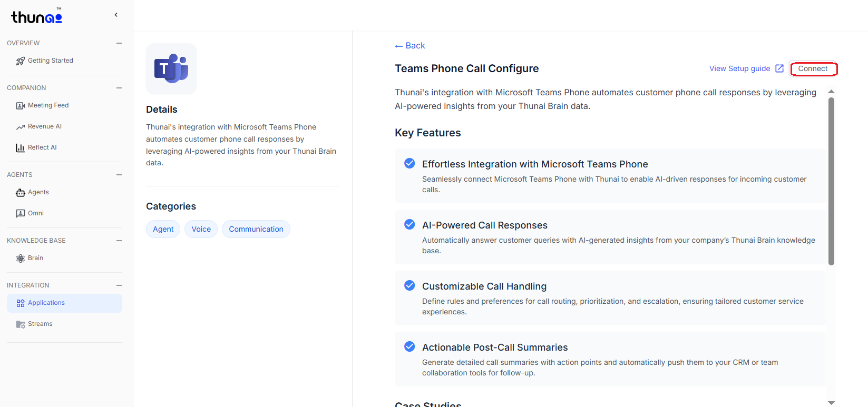868x407 pixels.
Task: Click scrollbar down arrow
Action: click(x=831, y=403)
